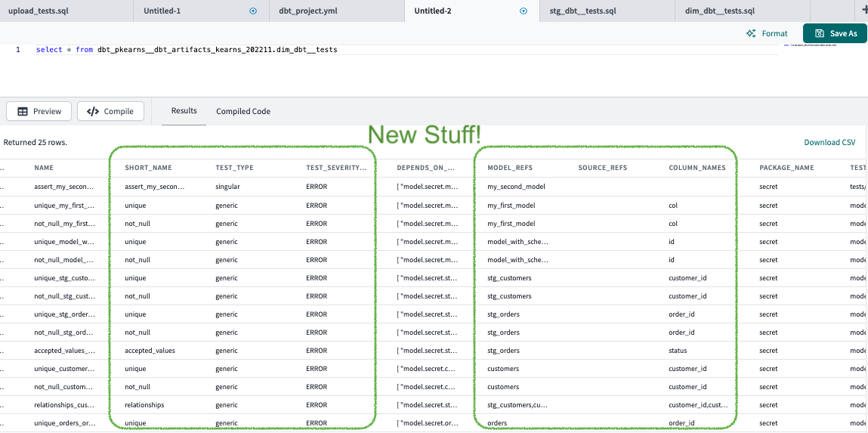Click the 'accepted_values_…' name cell

pos(64,351)
